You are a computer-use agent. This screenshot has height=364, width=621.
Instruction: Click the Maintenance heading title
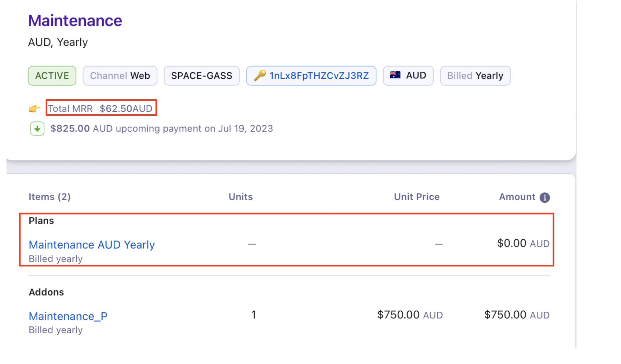tap(75, 21)
